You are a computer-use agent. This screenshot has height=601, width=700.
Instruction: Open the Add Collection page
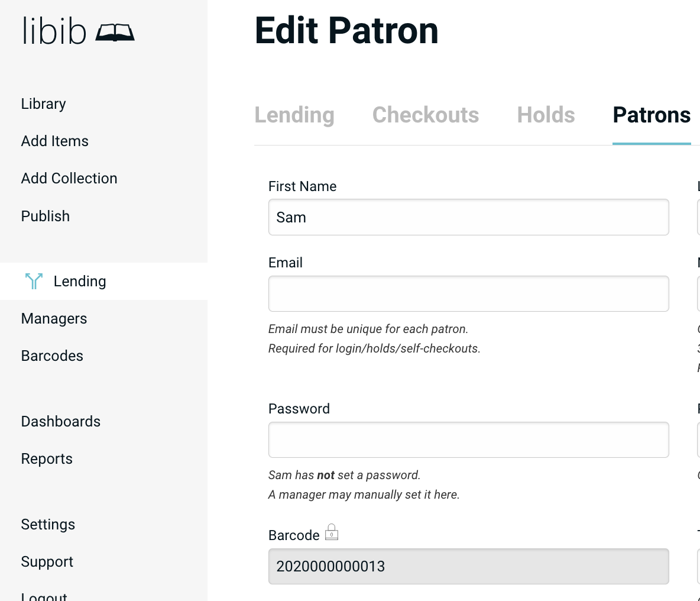(69, 178)
